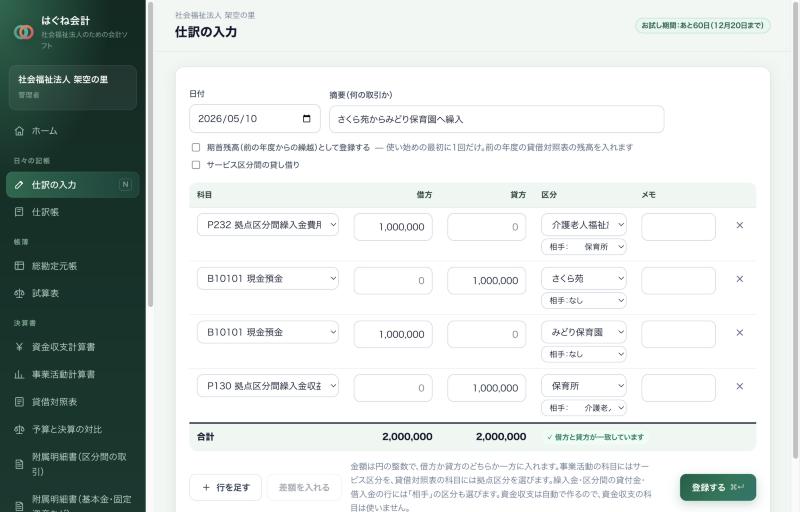Viewport: 800px width, 512px height.
Task: Click the P130 row メモ field
Action: point(678,388)
